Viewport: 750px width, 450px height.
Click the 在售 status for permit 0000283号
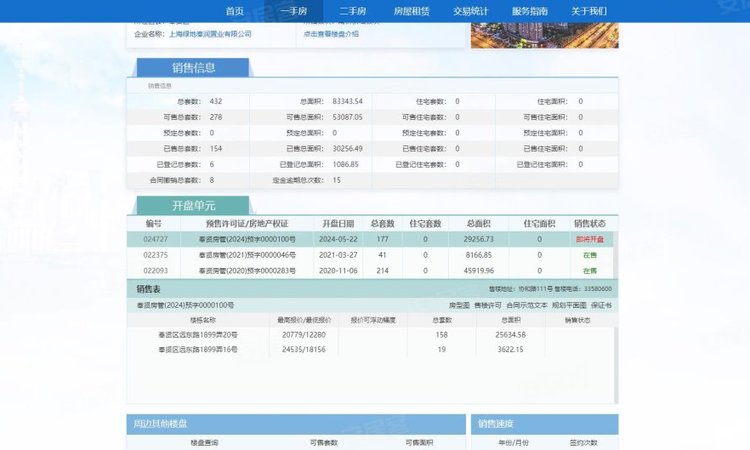click(590, 271)
